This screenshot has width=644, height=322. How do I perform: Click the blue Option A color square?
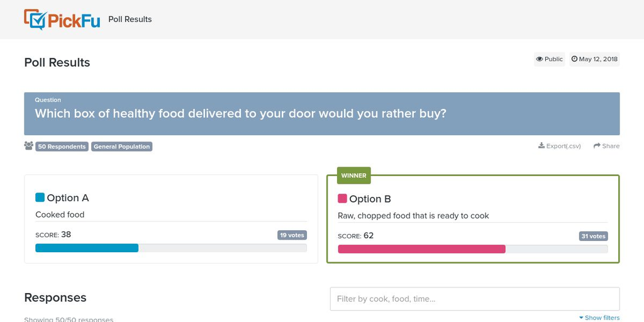tap(40, 197)
